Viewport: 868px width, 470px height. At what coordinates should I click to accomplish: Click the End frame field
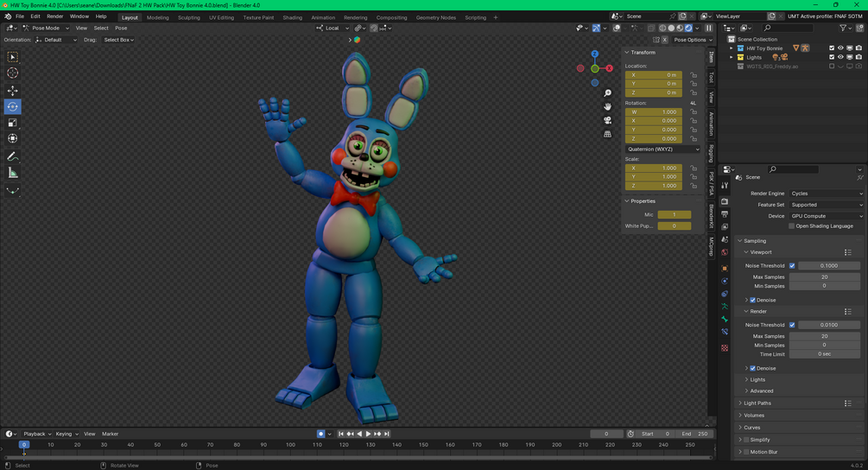[696, 434]
